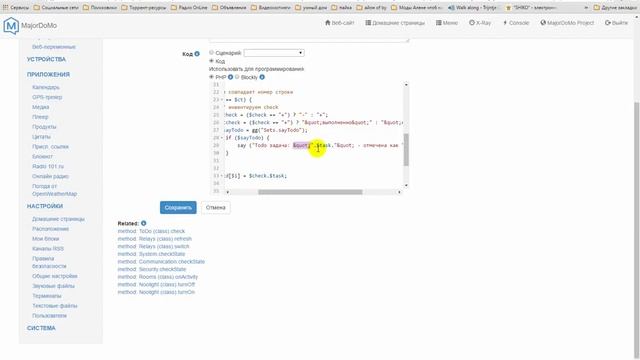Image resolution: width=640 pixels, height=360 pixels.
Task: Open the Radio OnLine bookmark folder
Action: (189, 7)
